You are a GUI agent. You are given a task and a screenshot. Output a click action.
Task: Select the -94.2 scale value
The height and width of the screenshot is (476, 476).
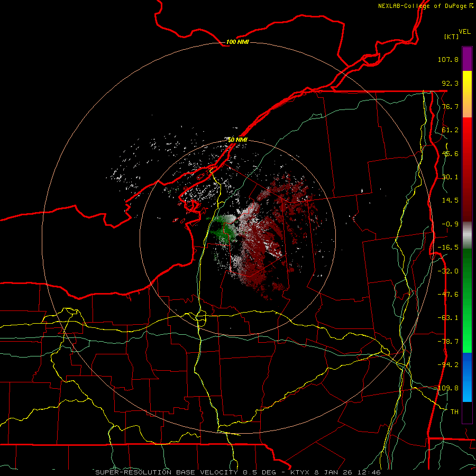[x=448, y=365]
